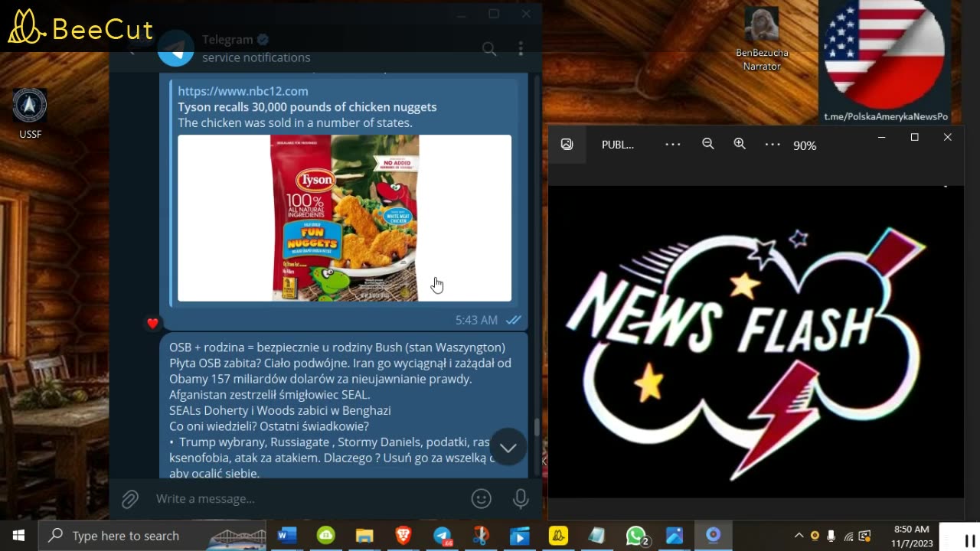
Task: Switch to Telegram on the taskbar
Action: click(443, 536)
